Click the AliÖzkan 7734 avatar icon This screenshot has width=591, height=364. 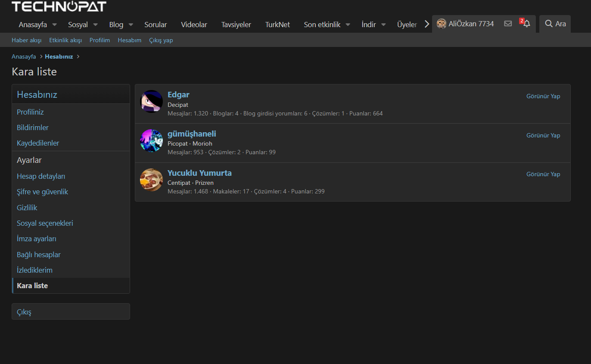tap(441, 24)
